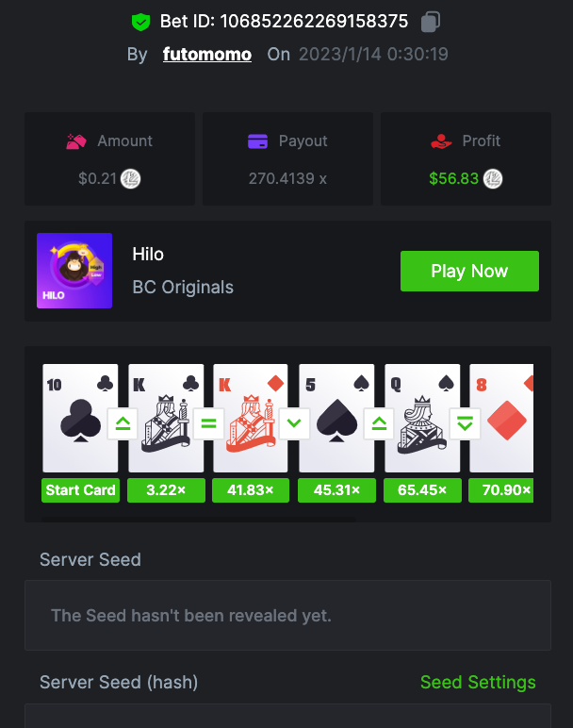The width and height of the screenshot is (573, 728).
Task: Click the higher arrow after the 10 of clubs
Action: click(x=123, y=423)
